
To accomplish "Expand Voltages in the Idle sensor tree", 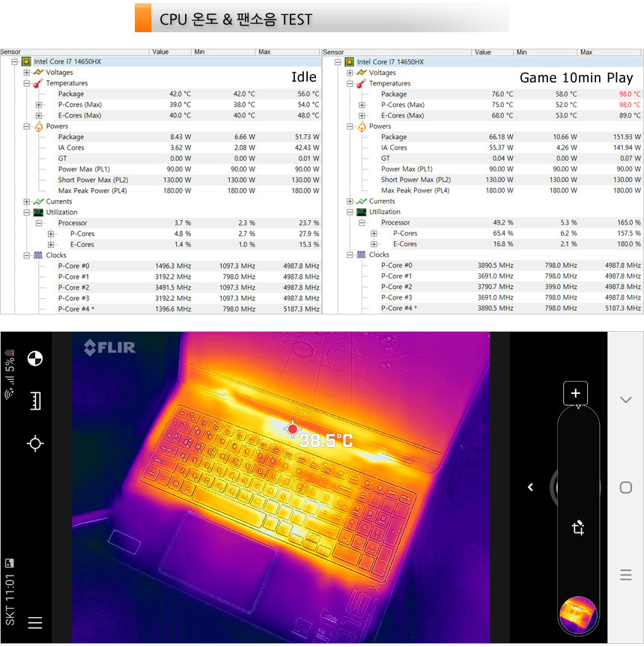I will click(x=27, y=73).
